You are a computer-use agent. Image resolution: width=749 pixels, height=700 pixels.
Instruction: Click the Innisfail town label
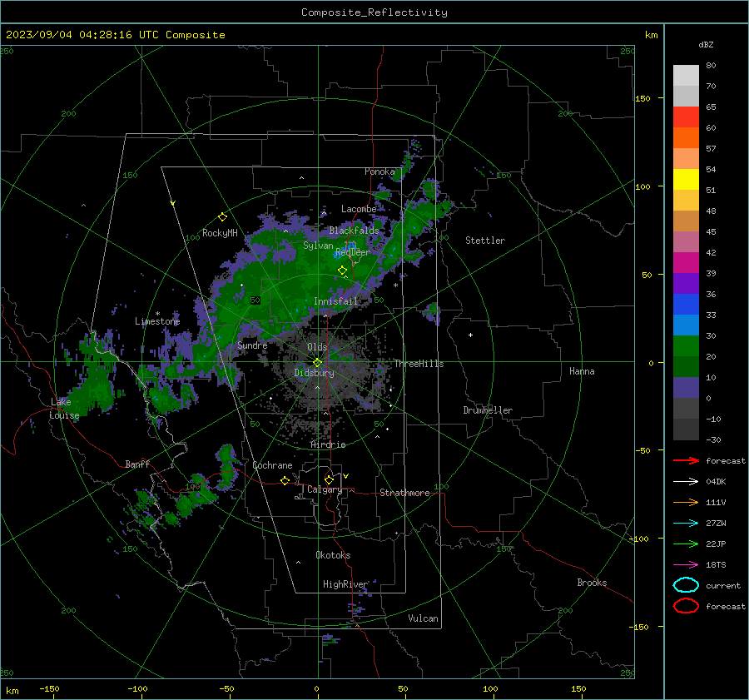(x=335, y=301)
